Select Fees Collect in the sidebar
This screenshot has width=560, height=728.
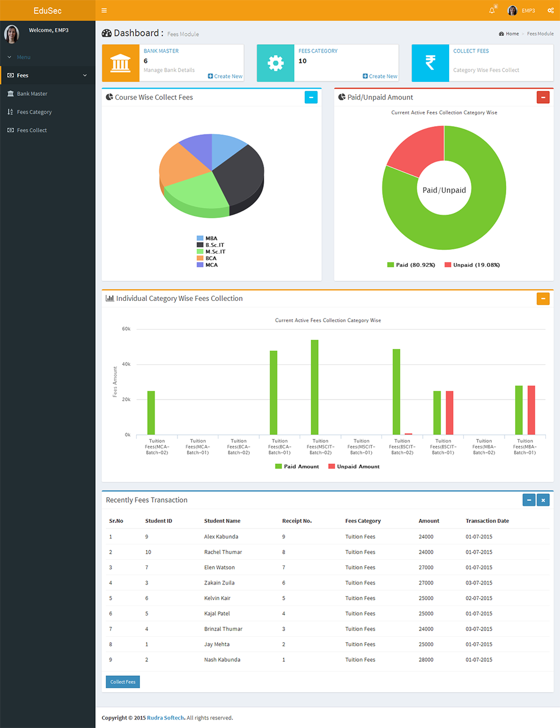[32, 130]
